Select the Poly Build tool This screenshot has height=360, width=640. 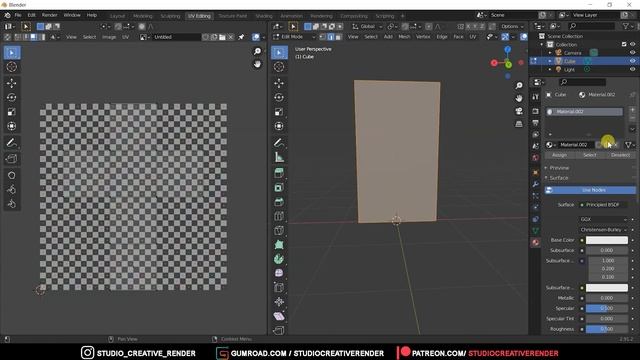point(279,245)
